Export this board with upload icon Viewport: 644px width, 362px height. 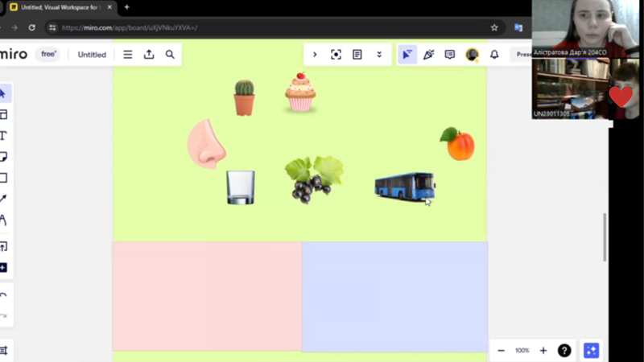coord(149,55)
